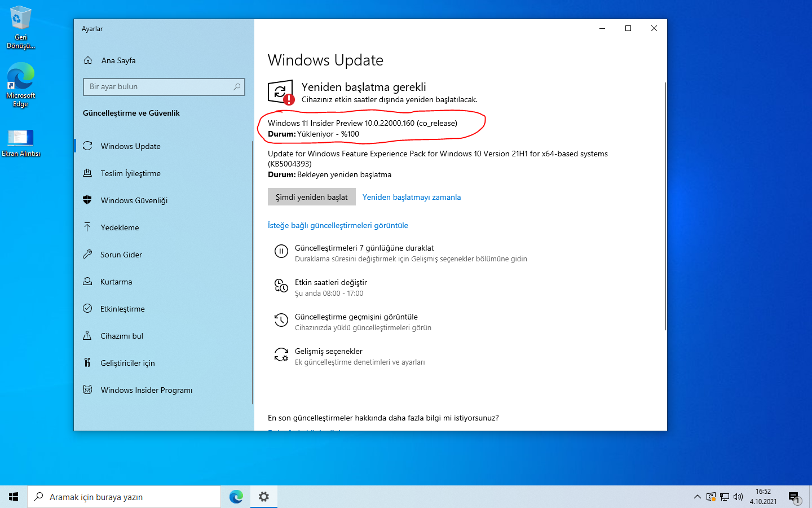Image resolution: width=812 pixels, height=508 pixels.
Task: Select the Teslim İyileştirme sidebar icon
Action: (87, 173)
